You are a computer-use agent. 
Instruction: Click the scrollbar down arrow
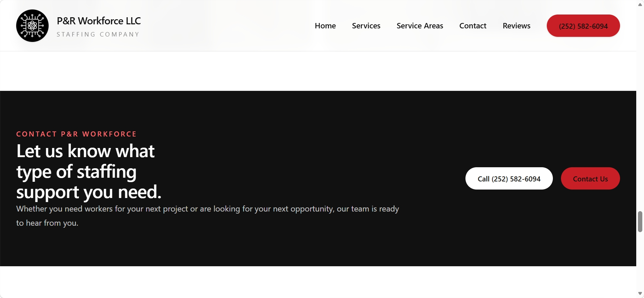coord(640,293)
